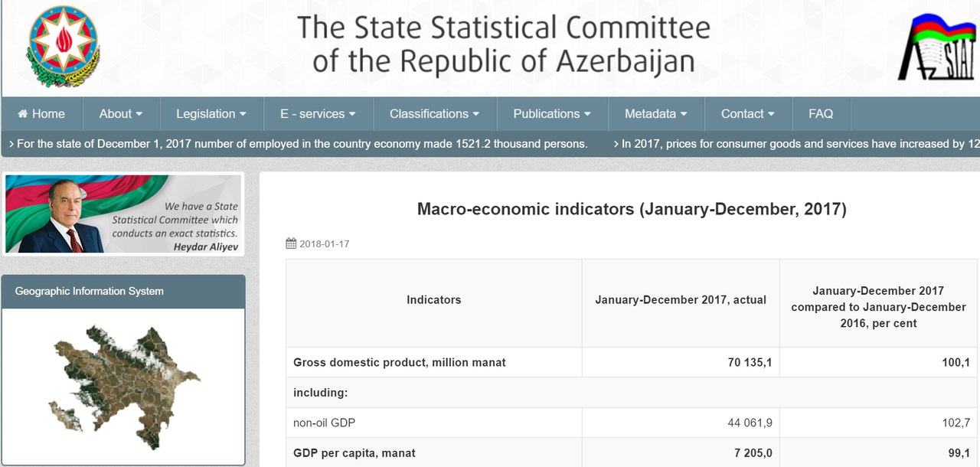
Task: Expand the Classifications menu
Action: (434, 114)
